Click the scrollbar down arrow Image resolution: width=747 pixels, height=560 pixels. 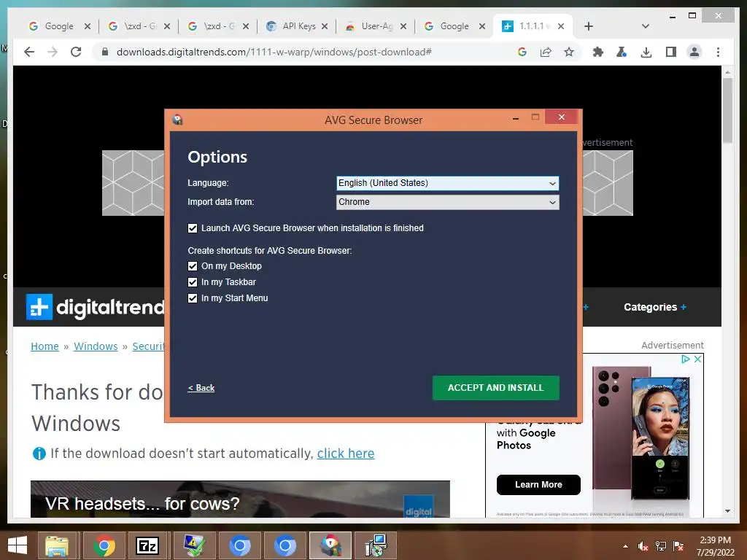click(x=727, y=511)
